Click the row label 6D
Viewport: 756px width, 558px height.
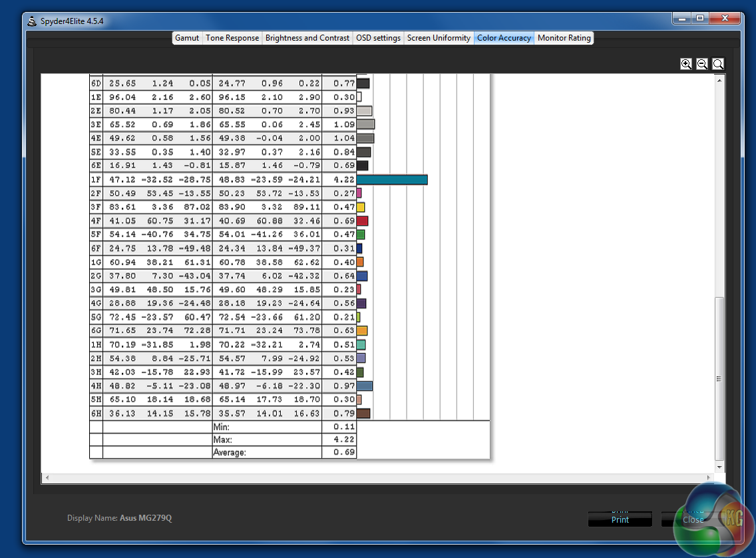click(x=96, y=83)
